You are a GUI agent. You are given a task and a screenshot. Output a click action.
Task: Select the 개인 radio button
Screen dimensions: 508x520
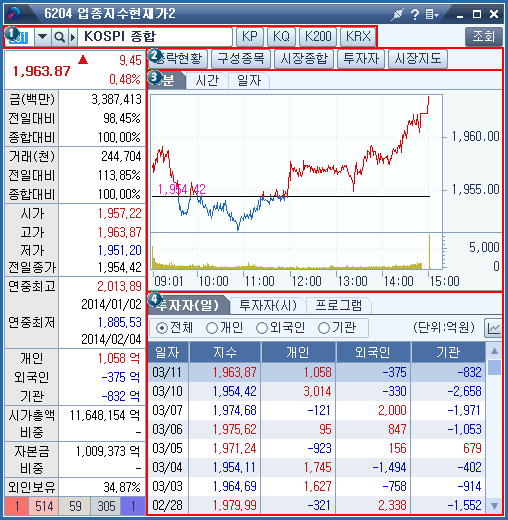pyautogui.click(x=211, y=328)
